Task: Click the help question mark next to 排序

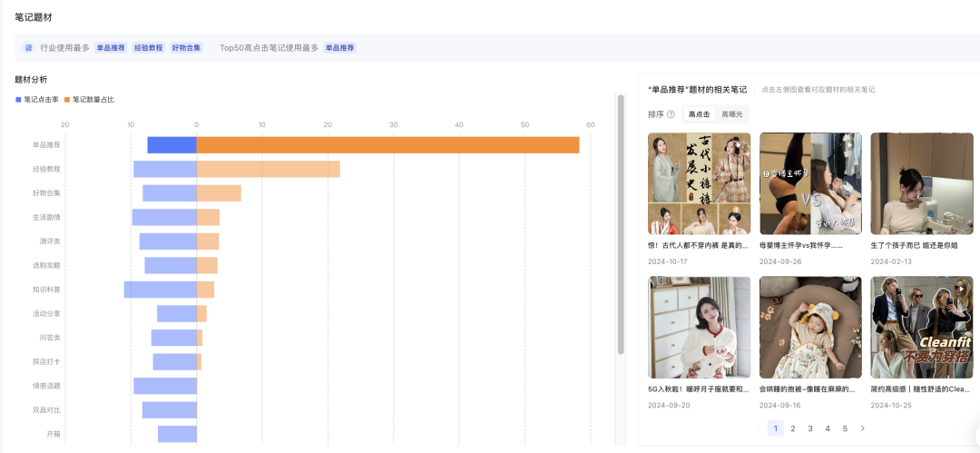Action: click(671, 114)
